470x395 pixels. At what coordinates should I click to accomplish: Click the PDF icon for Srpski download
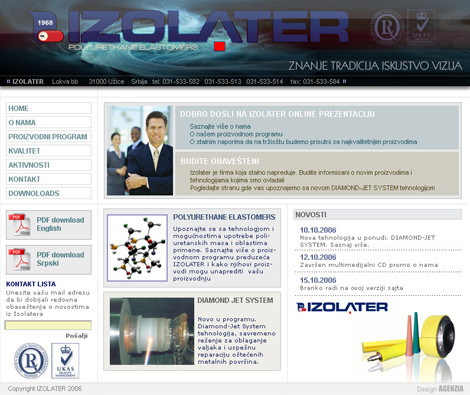point(20,259)
